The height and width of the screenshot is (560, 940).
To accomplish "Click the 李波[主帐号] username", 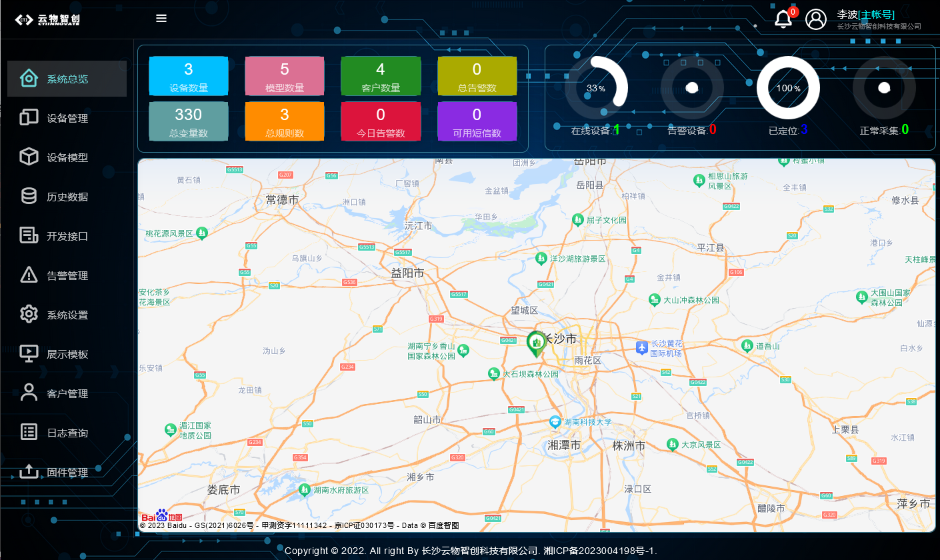I will [x=865, y=14].
